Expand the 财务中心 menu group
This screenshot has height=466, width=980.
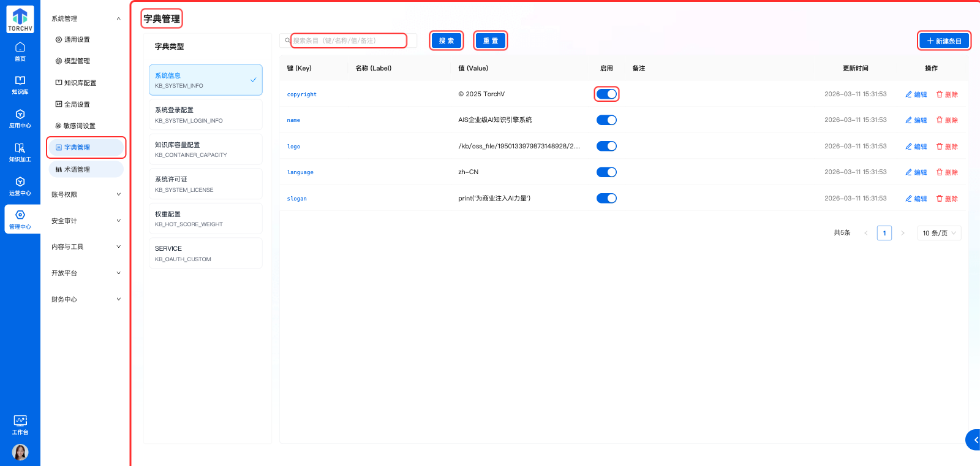pos(86,299)
